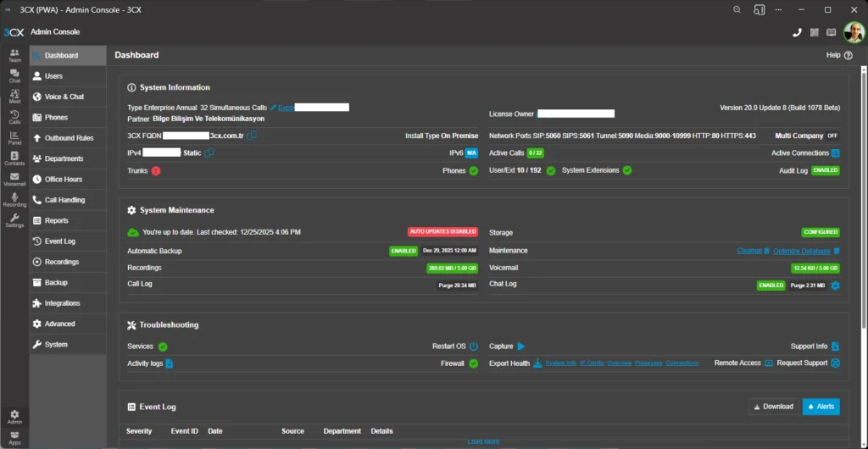
Task: Open the Meet sidebar icon
Action: coord(14,97)
